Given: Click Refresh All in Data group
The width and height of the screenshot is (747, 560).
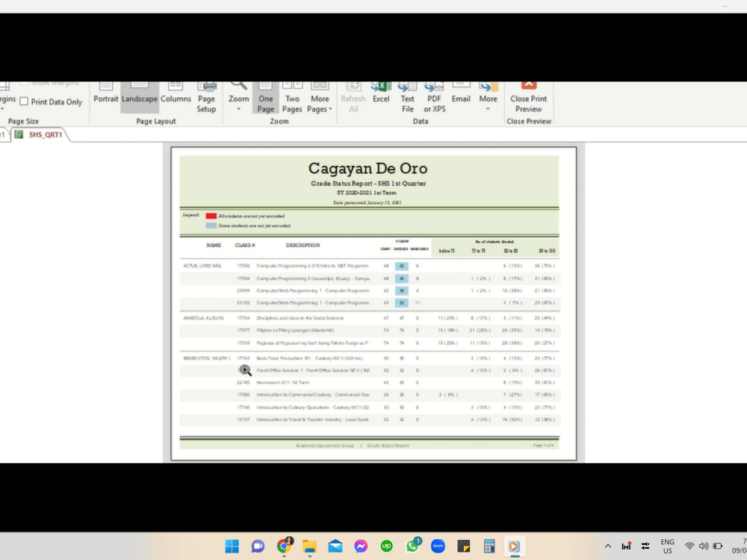Looking at the screenshot, I should coord(353,98).
